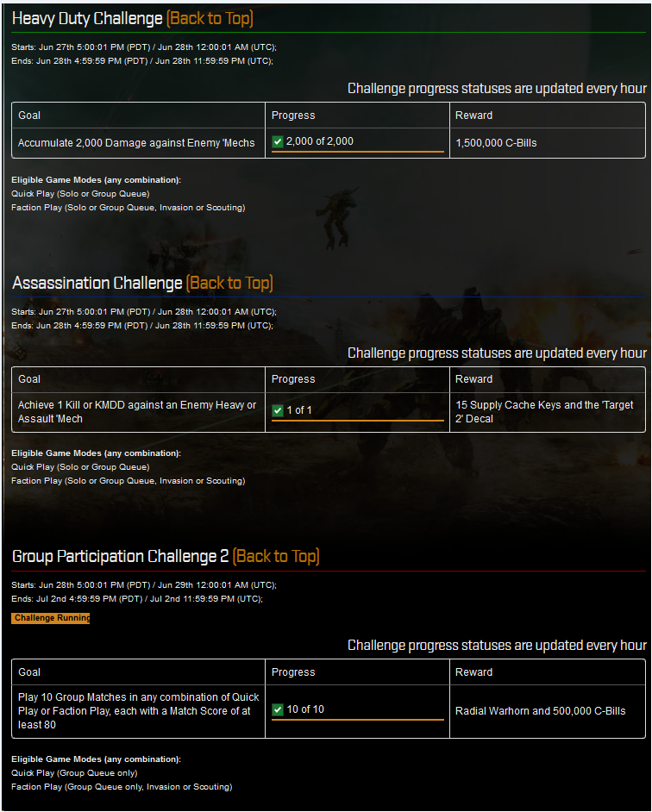
Task: Click the reward '15 Supply Cache Keys' cell
Action: tap(548, 412)
